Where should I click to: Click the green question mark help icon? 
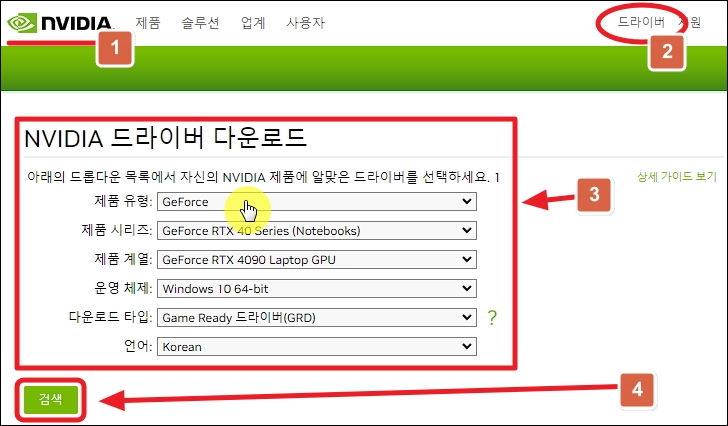click(492, 317)
